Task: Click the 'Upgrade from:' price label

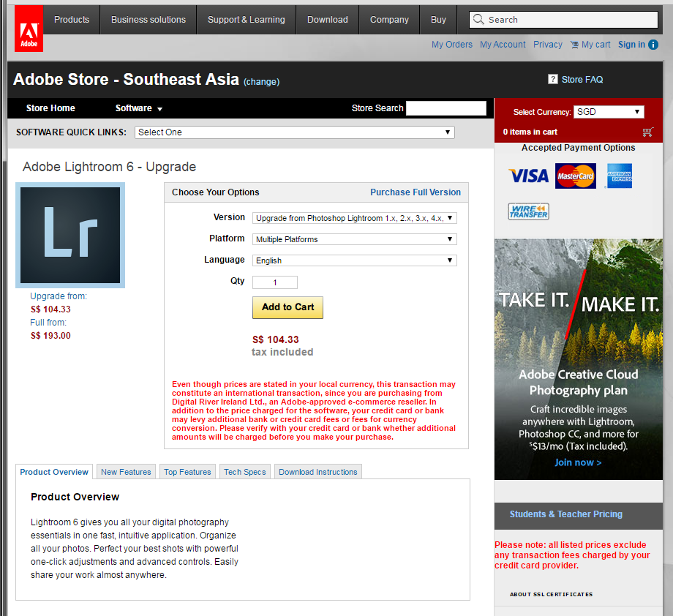Action: tap(59, 296)
